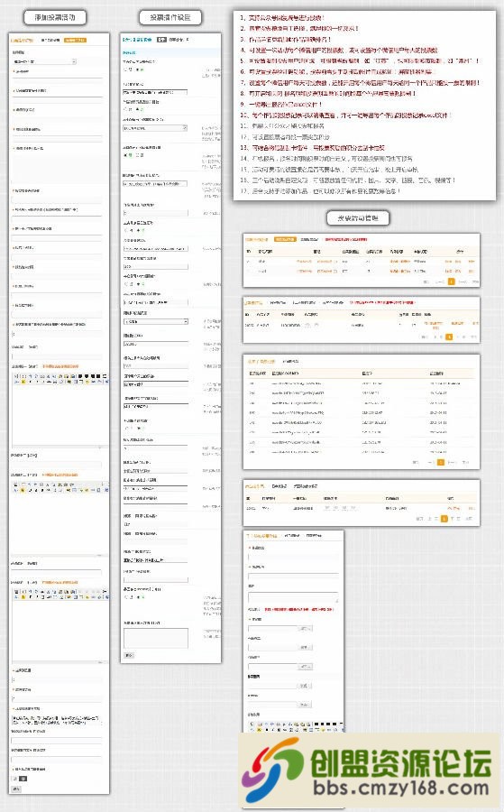The image size is (504, 812).
Task: Click the dark badge beside plugin settings title
Action: tap(161, 40)
